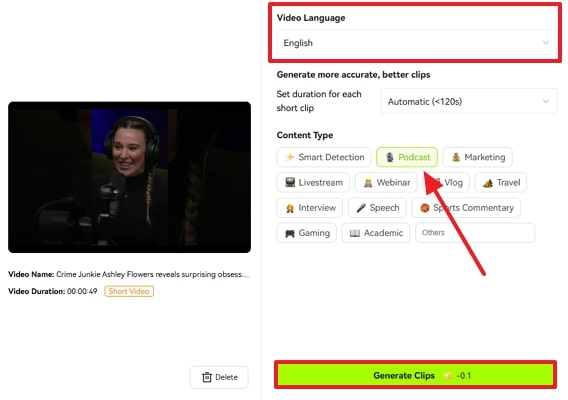Click the basketball icon on Sports Commentary

(x=425, y=208)
